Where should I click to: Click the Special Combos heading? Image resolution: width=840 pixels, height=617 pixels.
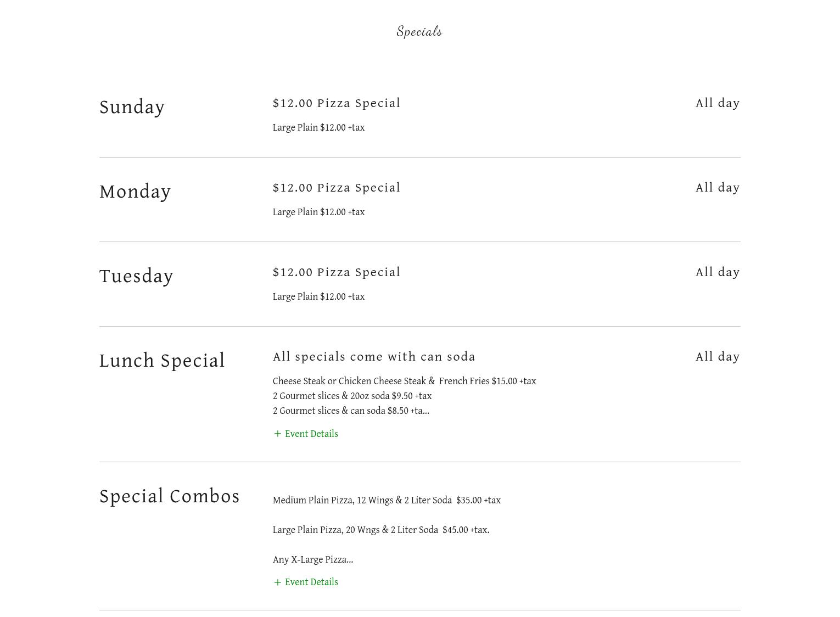click(x=170, y=496)
